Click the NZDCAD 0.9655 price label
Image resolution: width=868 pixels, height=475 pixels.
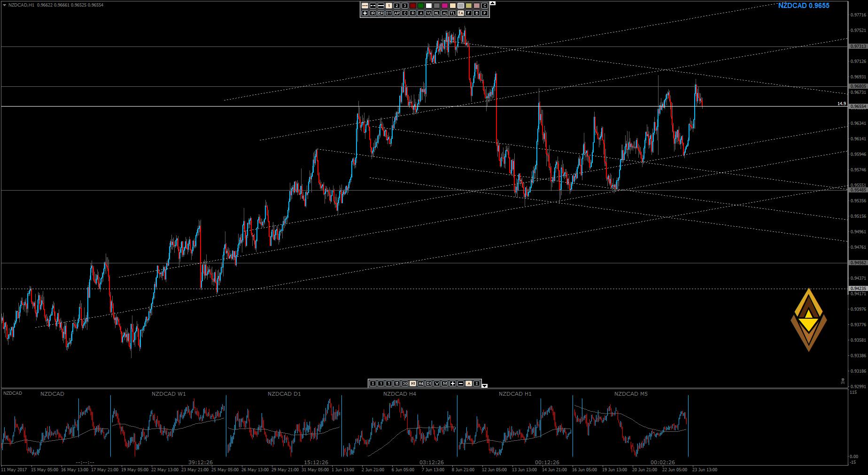[804, 6]
